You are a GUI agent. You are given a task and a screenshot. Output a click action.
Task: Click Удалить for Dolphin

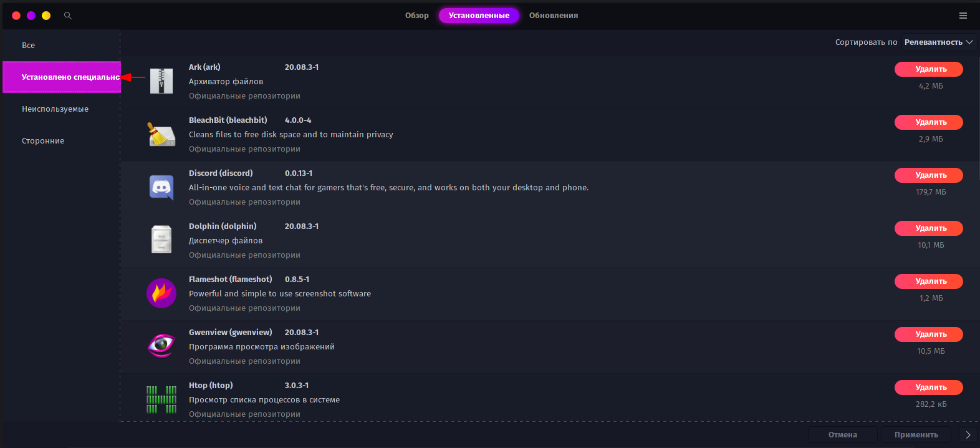tap(929, 228)
